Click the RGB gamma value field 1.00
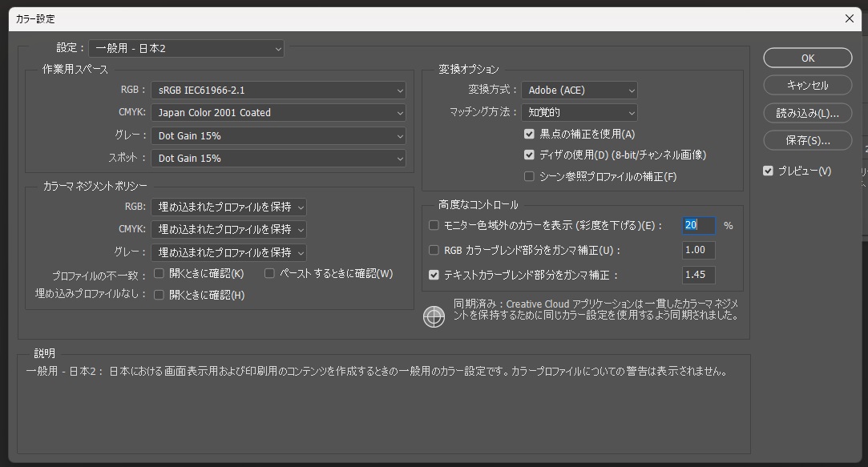The width and height of the screenshot is (868, 467). click(699, 250)
